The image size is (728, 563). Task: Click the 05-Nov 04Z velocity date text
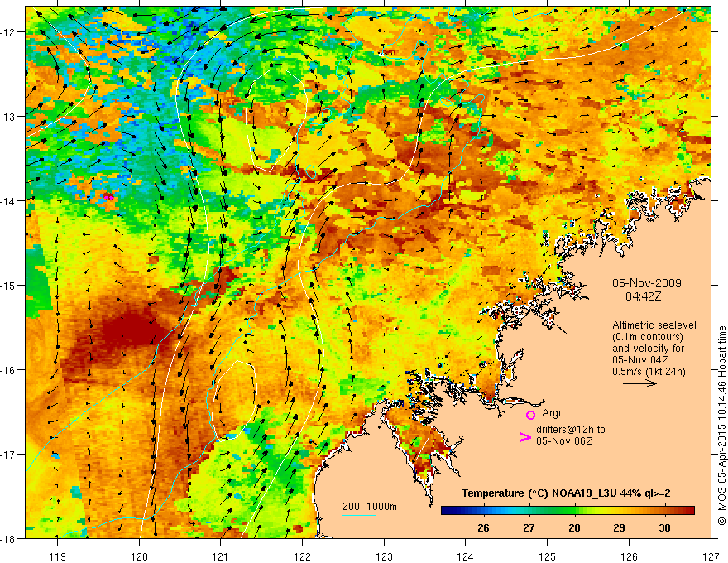pyautogui.click(x=640, y=360)
